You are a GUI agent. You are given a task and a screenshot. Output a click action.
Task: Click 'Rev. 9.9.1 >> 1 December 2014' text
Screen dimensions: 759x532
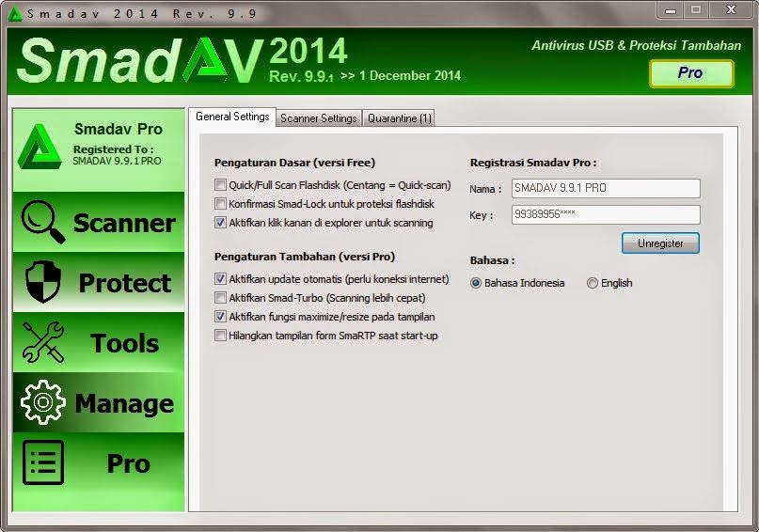(365, 76)
